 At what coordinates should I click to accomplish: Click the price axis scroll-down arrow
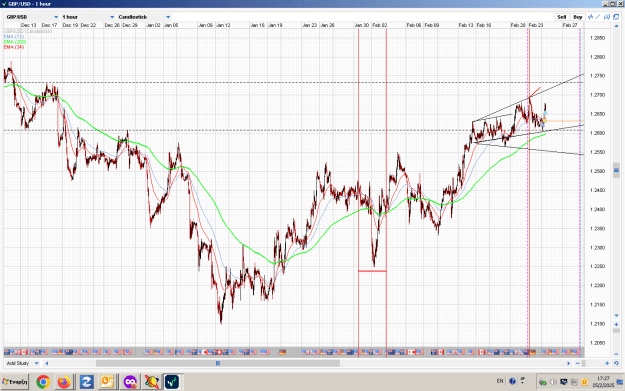(x=616, y=316)
